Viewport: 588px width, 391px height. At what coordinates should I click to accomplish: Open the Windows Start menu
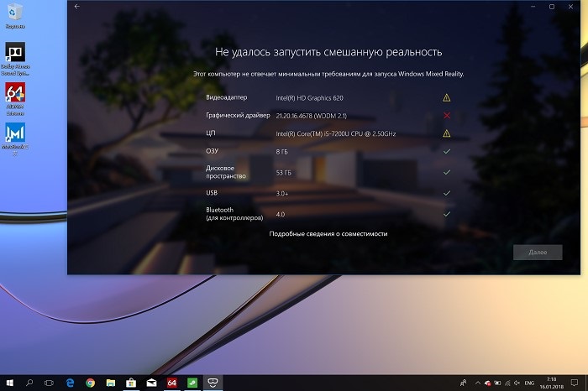pyautogui.click(x=10, y=383)
